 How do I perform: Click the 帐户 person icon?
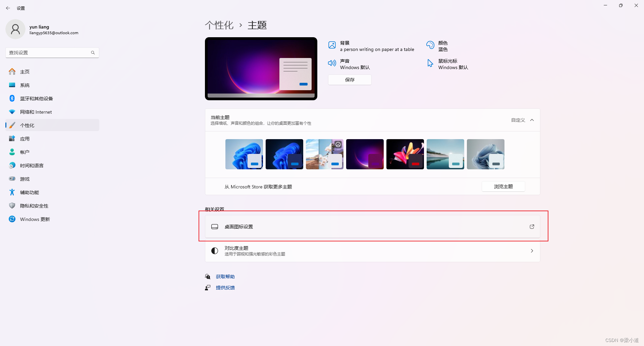point(12,152)
